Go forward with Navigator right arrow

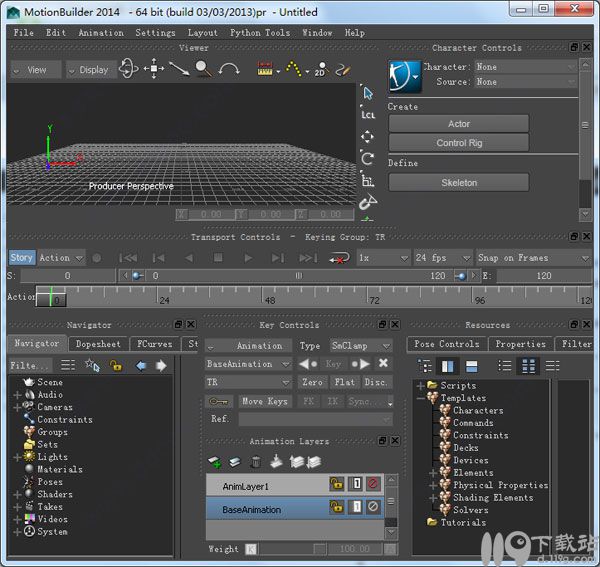click(x=161, y=366)
